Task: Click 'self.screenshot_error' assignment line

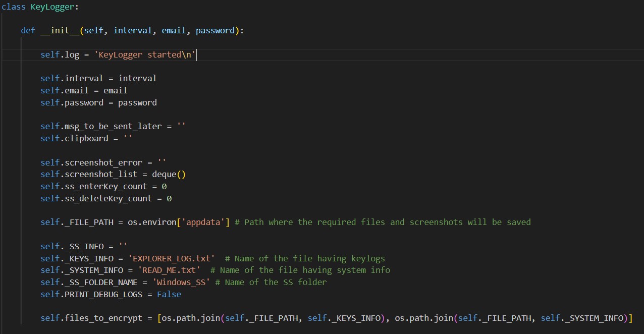Action: click(103, 162)
